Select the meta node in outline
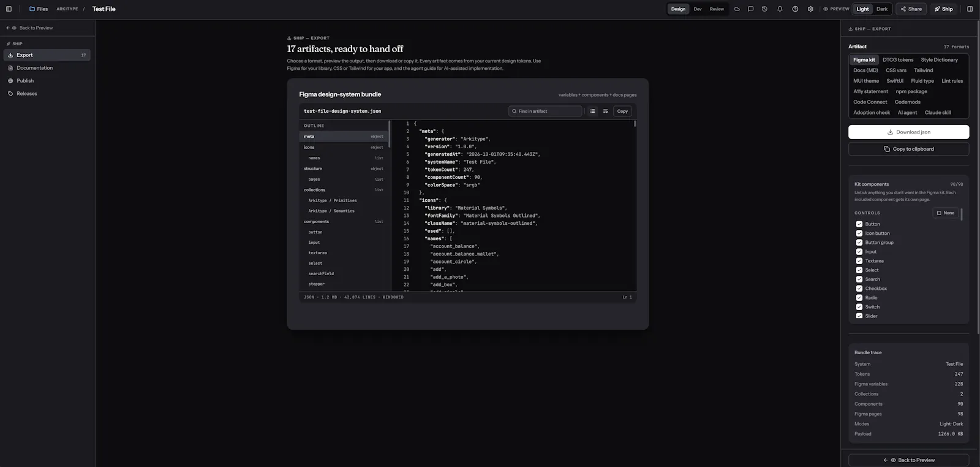The image size is (980, 467). point(344,137)
